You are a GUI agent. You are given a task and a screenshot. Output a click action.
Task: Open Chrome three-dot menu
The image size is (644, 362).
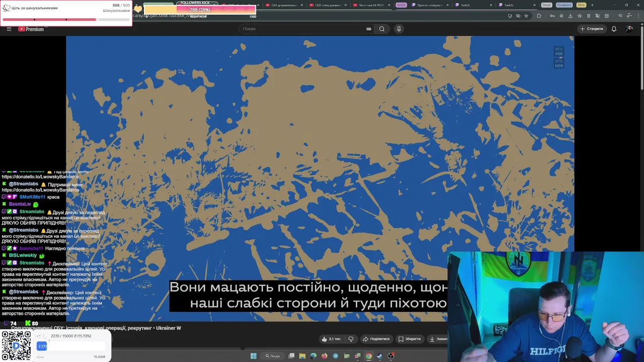(x=638, y=16)
